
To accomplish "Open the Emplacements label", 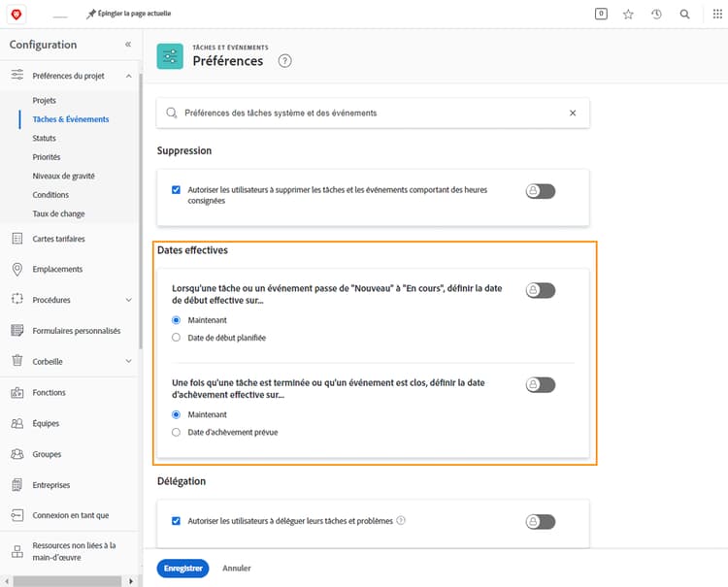I will click(57, 269).
